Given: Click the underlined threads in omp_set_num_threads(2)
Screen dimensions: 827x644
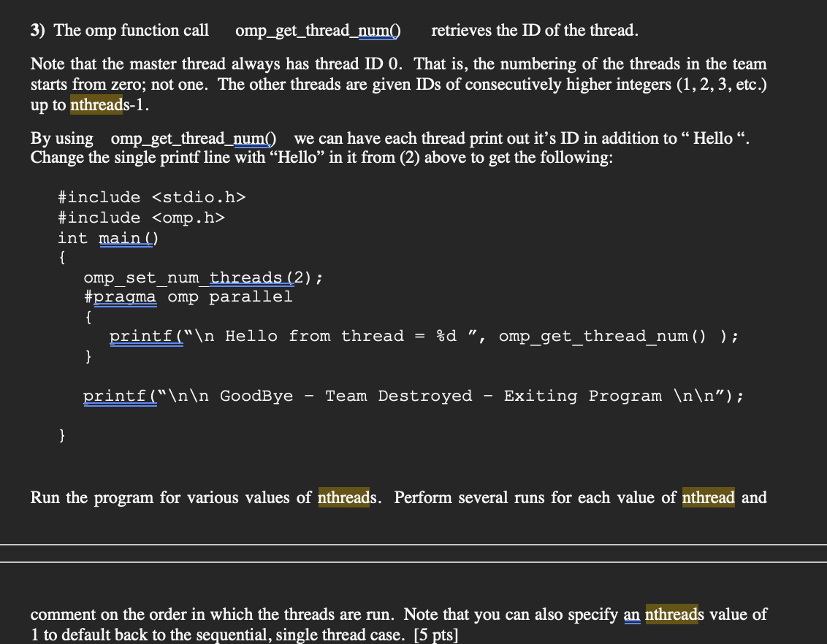Looking at the screenshot, I should click(x=248, y=277).
